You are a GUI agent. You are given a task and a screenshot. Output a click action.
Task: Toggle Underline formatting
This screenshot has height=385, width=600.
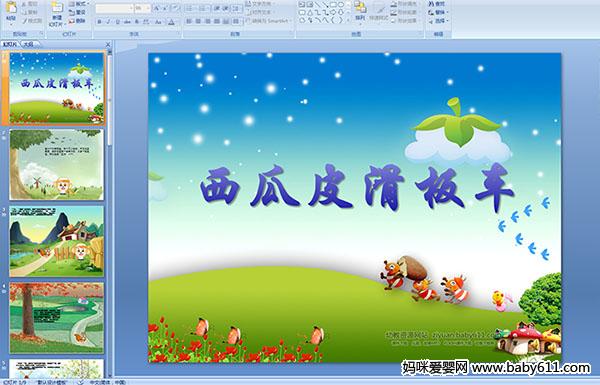(x=117, y=22)
